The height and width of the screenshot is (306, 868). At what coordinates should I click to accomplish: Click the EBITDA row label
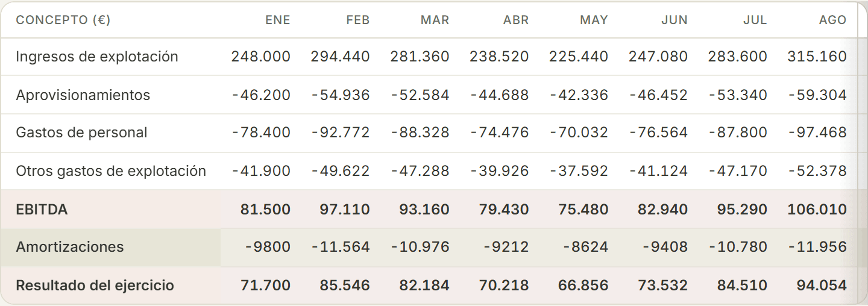click(42, 210)
